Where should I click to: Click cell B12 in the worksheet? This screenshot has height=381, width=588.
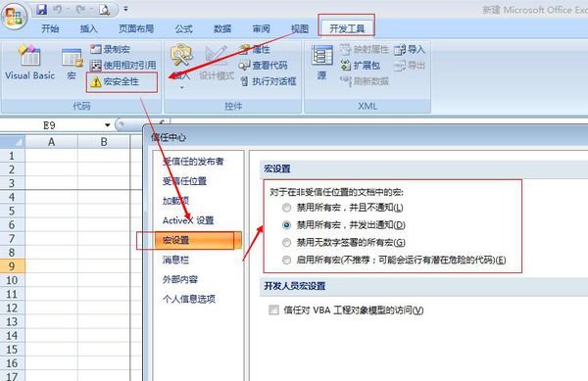pos(104,308)
